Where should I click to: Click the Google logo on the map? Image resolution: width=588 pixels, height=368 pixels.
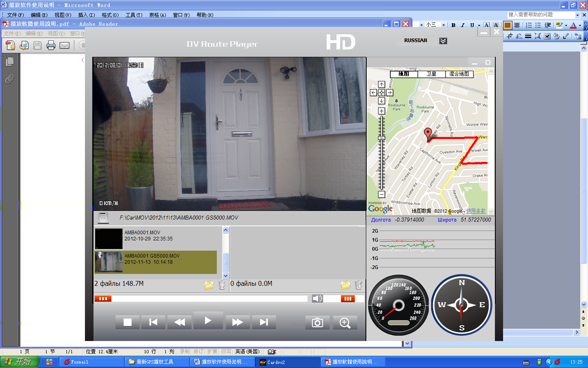[x=380, y=209]
